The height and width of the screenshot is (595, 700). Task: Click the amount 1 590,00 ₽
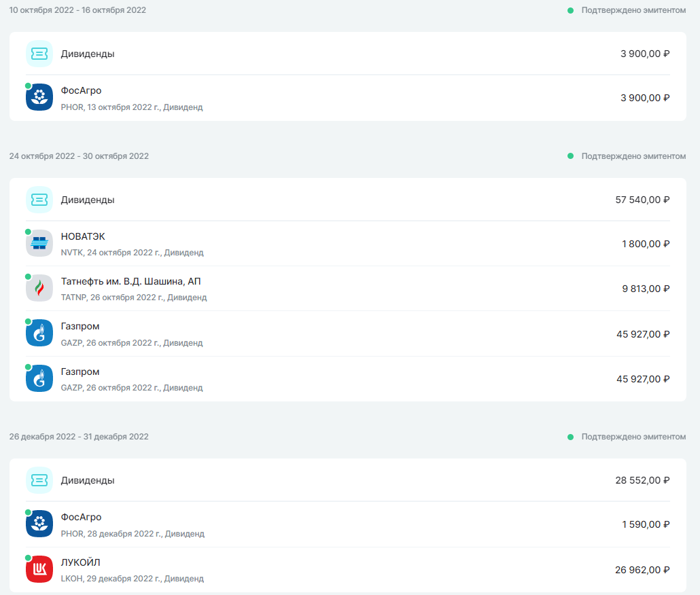pos(646,524)
